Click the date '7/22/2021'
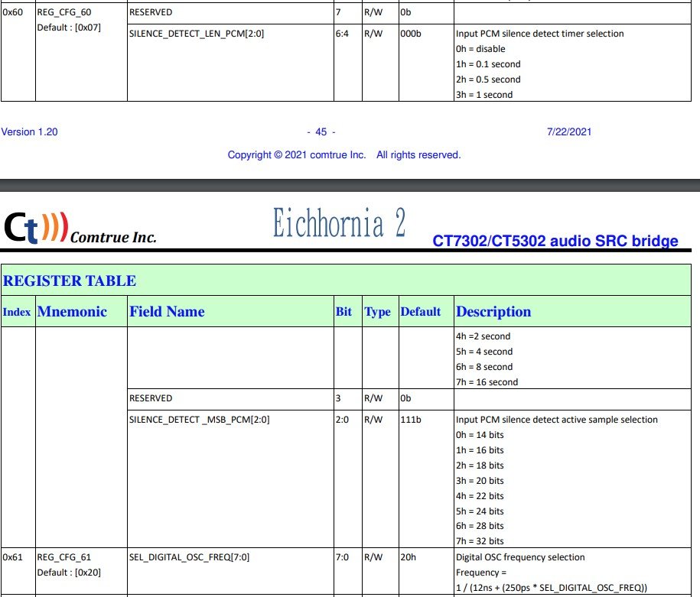Image resolution: width=700 pixels, height=597 pixels. click(x=569, y=132)
